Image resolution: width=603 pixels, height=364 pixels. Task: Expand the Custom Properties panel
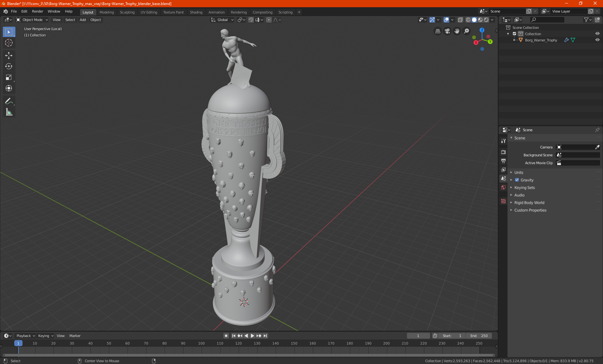530,210
